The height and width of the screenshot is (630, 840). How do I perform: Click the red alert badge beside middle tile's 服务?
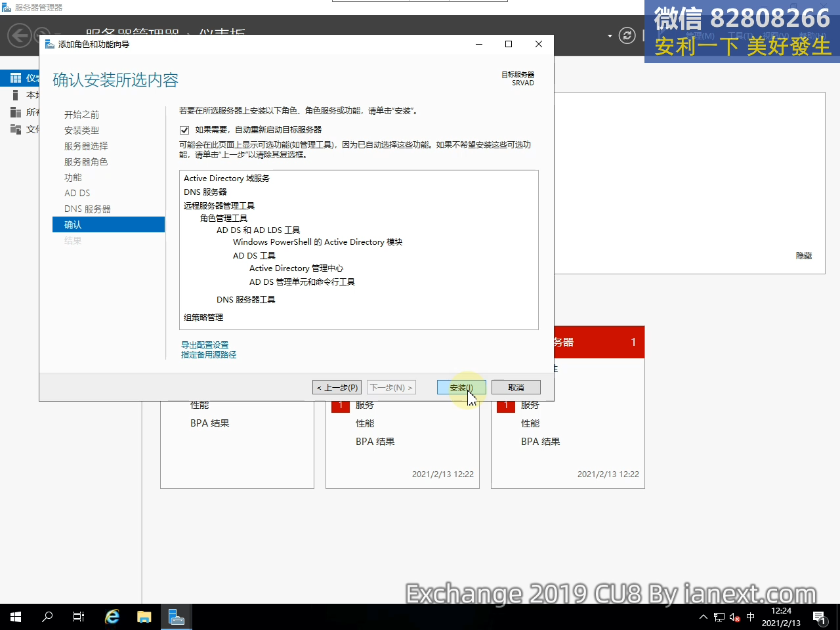click(x=341, y=406)
